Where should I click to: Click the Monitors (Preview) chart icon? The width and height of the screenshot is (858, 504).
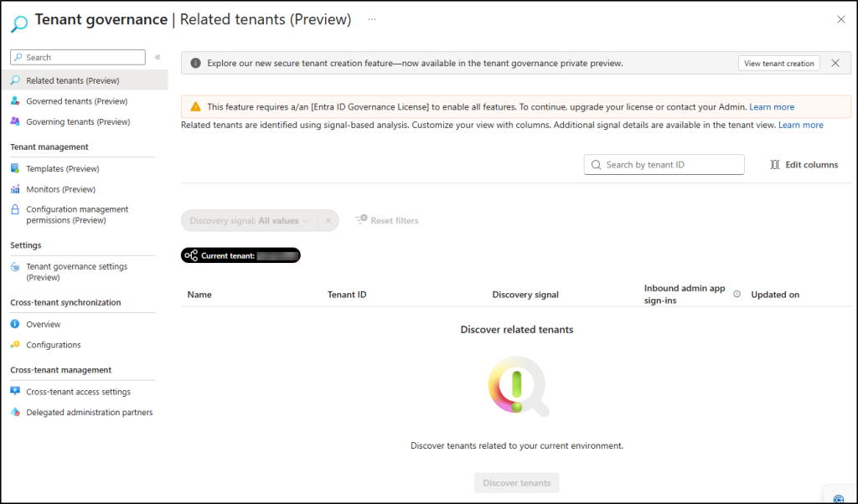(16, 189)
